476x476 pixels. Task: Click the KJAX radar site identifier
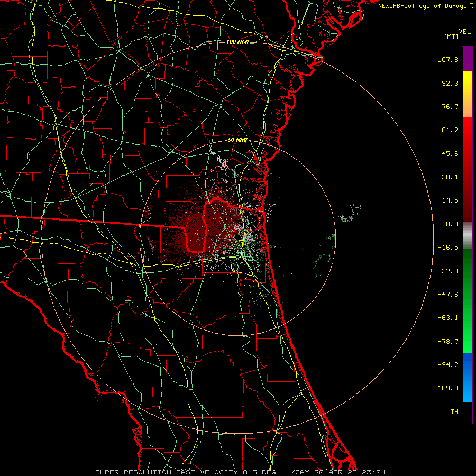[x=300, y=472]
